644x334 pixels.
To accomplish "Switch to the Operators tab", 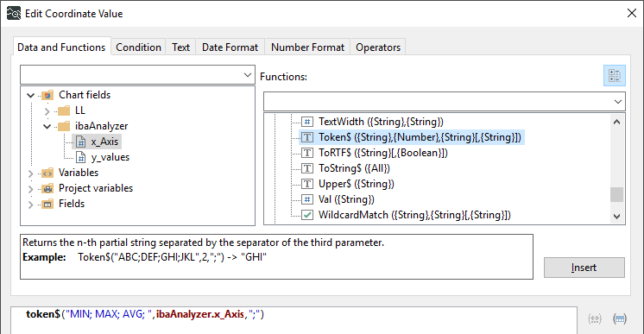I will pyautogui.click(x=378, y=47).
